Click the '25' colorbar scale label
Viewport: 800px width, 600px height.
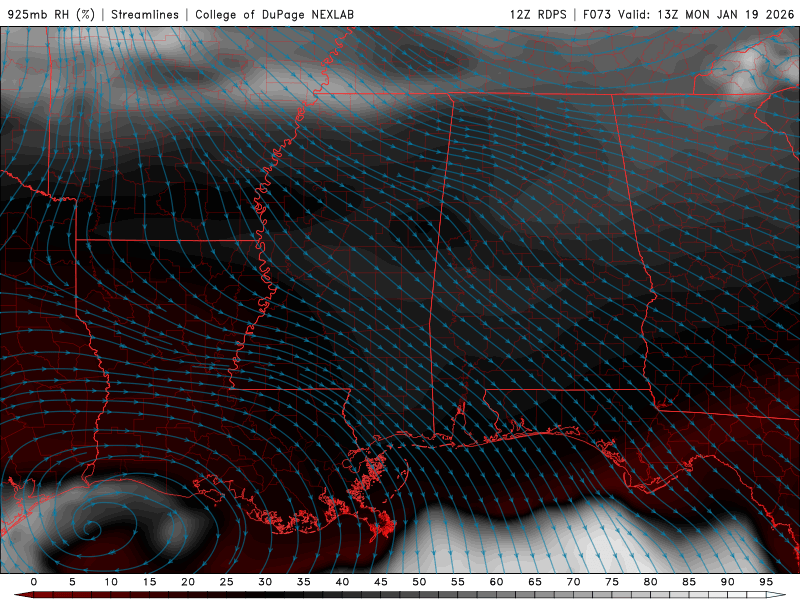(x=227, y=582)
